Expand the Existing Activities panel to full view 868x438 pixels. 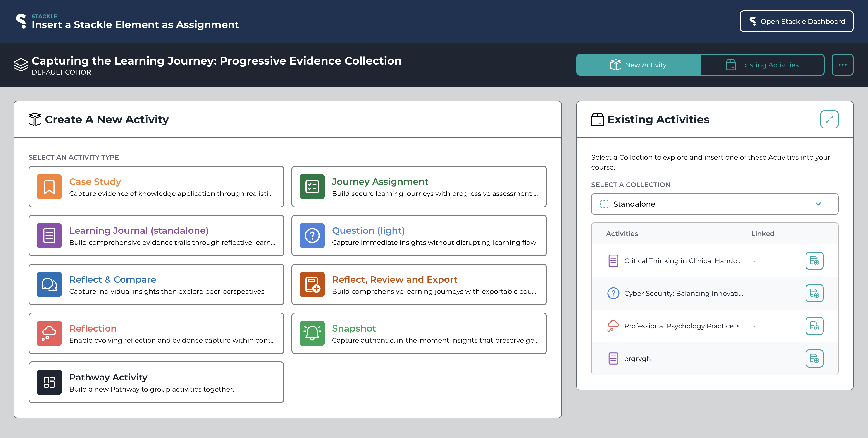(x=829, y=119)
